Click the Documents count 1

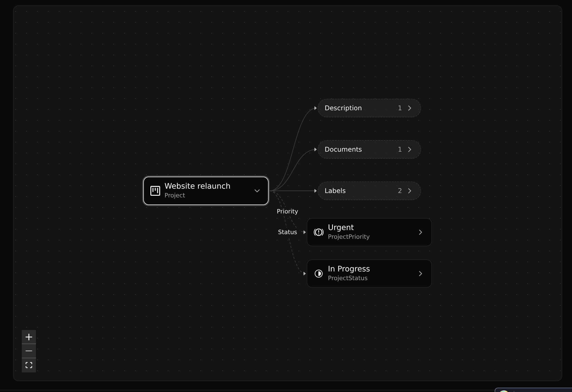[400, 149]
